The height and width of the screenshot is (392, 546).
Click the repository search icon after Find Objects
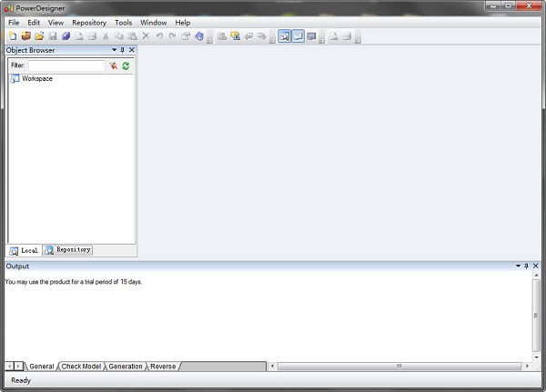click(236, 35)
